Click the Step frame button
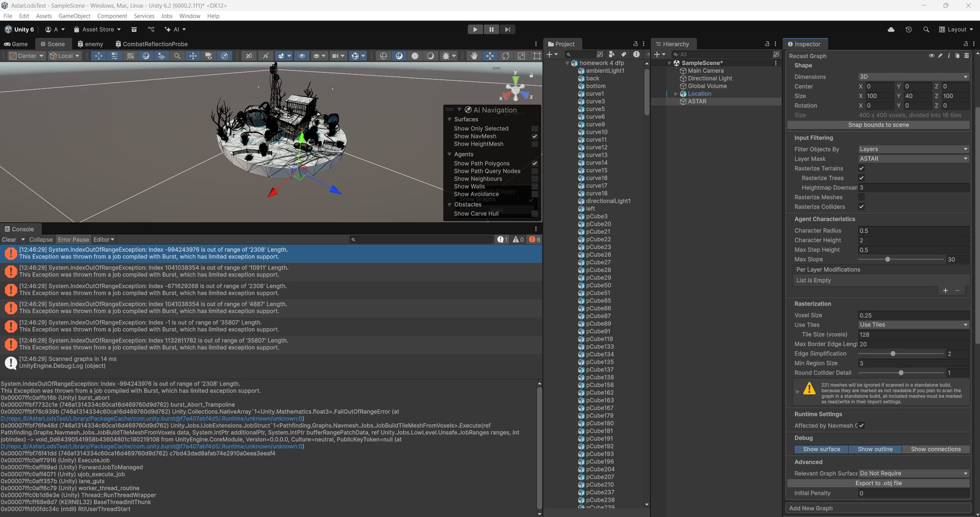Screen dimensions: 980x517 click(x=507, y=30)
